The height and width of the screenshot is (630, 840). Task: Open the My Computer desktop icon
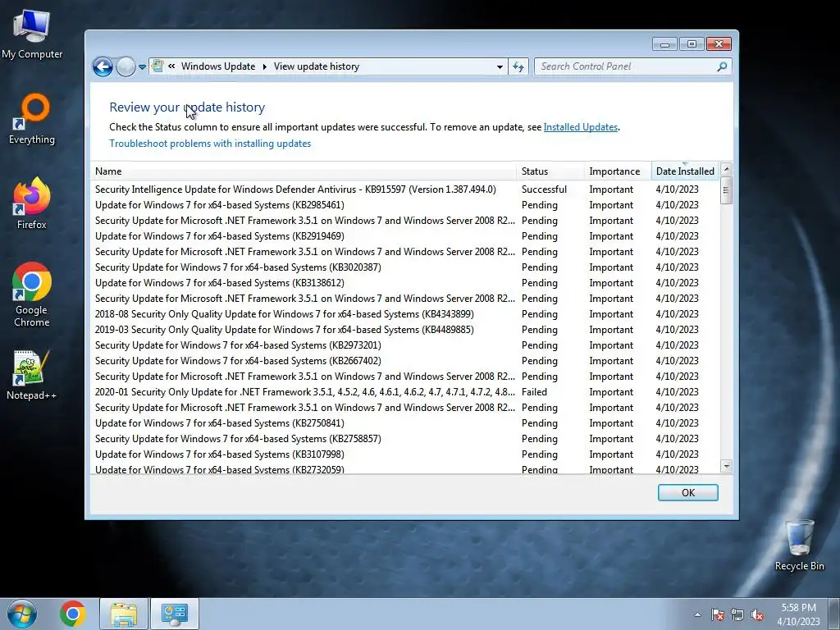click(x=32, y=34)
